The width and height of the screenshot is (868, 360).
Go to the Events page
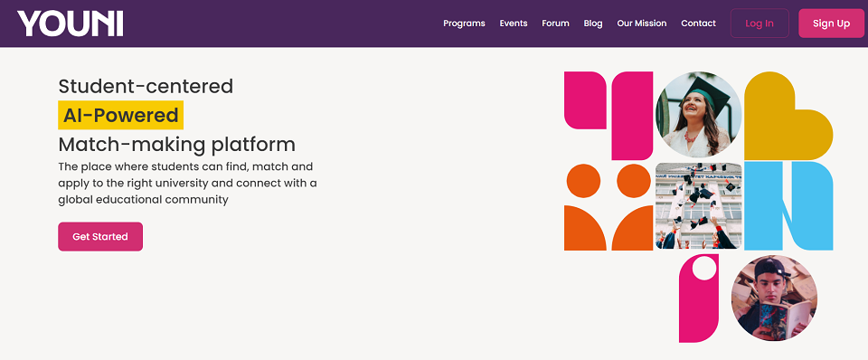[514, 24]
